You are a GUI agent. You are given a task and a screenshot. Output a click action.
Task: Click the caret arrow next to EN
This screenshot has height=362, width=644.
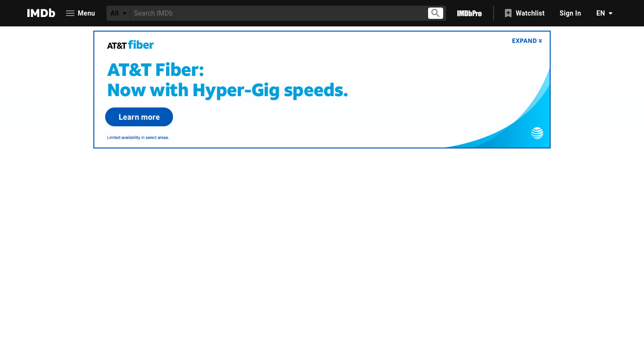611,13
